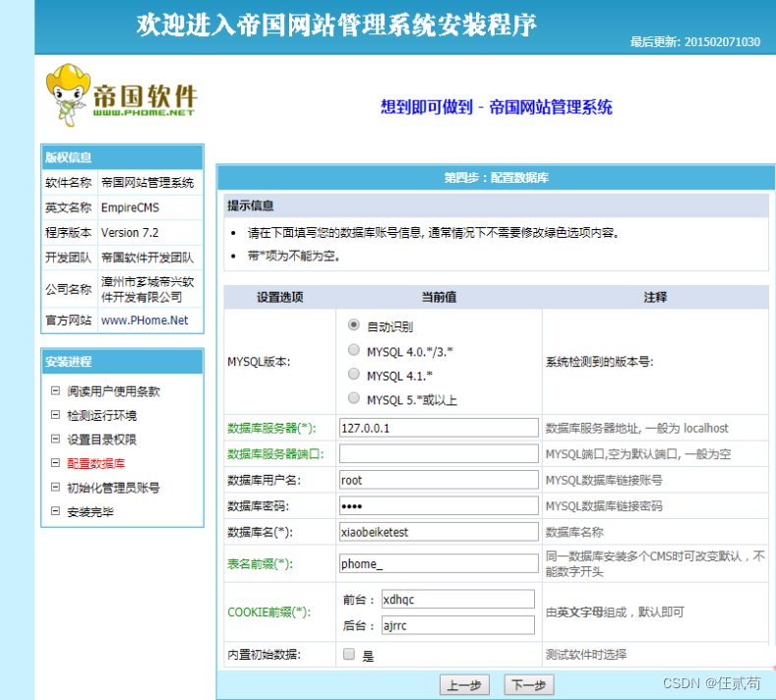Select the MYSQL 4.0.*/3.* radio option
The image size is (776, 700).
pos(353,350)
